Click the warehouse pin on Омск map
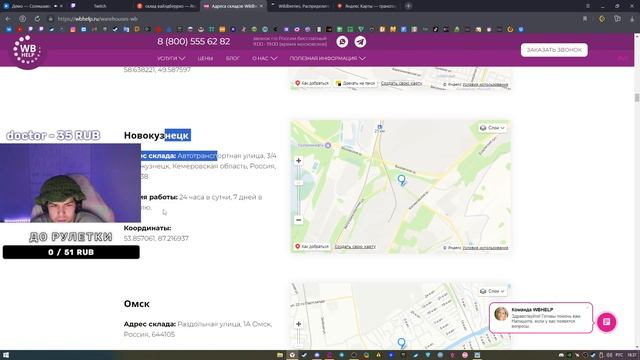 (x=402, y=343)
